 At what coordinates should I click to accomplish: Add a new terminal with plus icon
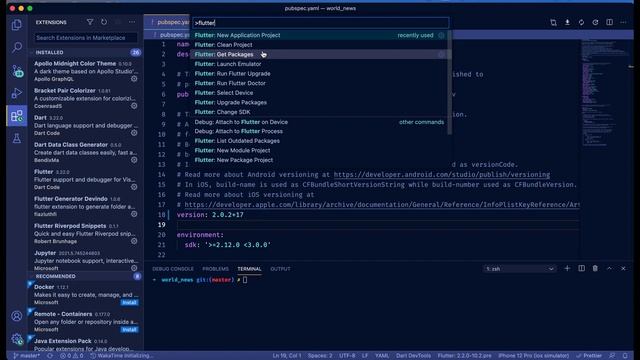567,268
